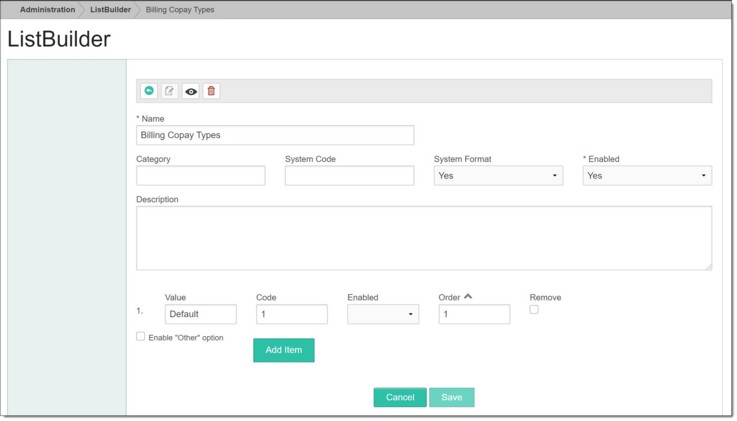
Task: Click the eye view icon
Action: [x=191, y=91]
